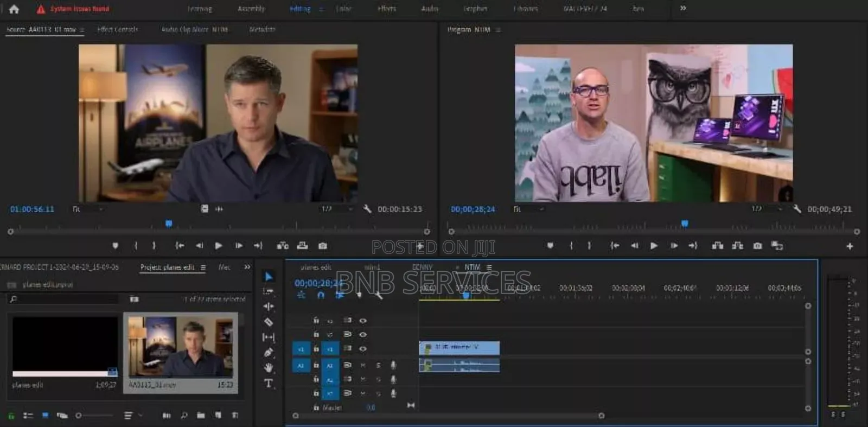
Task: Switch to the Graphics workspace
Action: point(475,9)
